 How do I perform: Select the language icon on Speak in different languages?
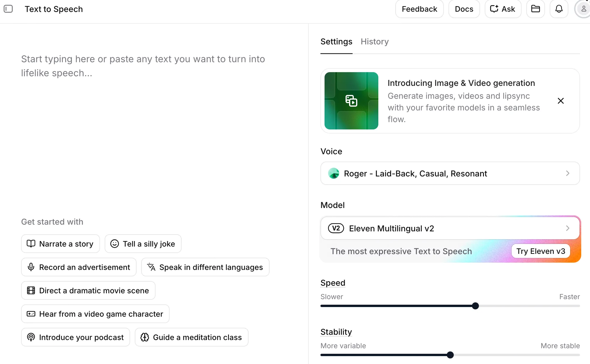pyautogui.click(x=151, y=267)
